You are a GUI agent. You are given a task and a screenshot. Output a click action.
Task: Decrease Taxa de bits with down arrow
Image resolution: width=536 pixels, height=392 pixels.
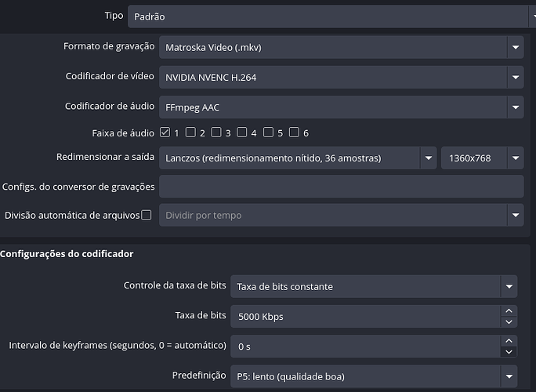(x=509, y=321)
